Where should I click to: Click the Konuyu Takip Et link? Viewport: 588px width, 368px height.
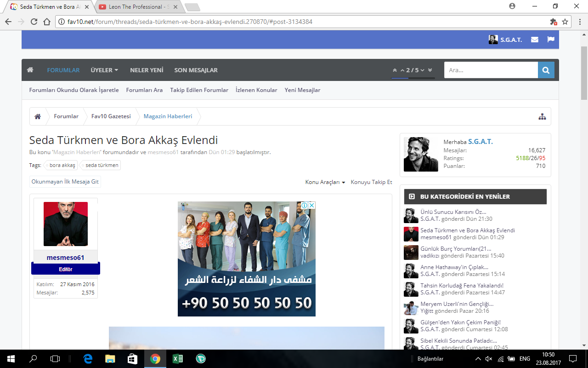(x=371, y=182)
